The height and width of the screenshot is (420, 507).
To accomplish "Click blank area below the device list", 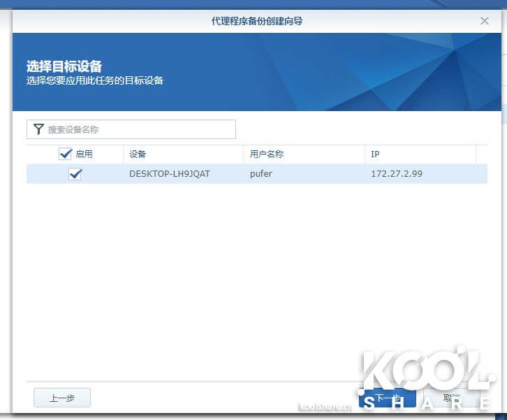I will tap(256, 280).
